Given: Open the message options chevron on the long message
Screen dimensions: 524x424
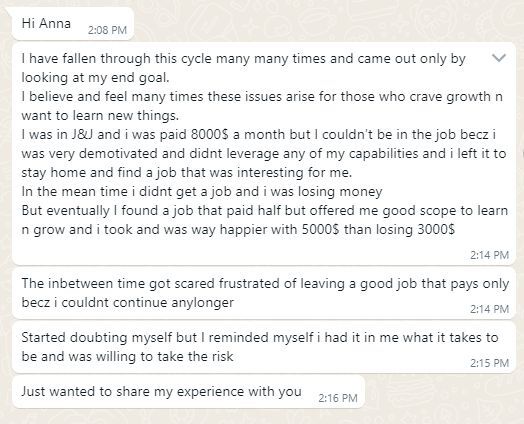Looking at the screenshot, I should pyautogui.click(x=499, y=58).
